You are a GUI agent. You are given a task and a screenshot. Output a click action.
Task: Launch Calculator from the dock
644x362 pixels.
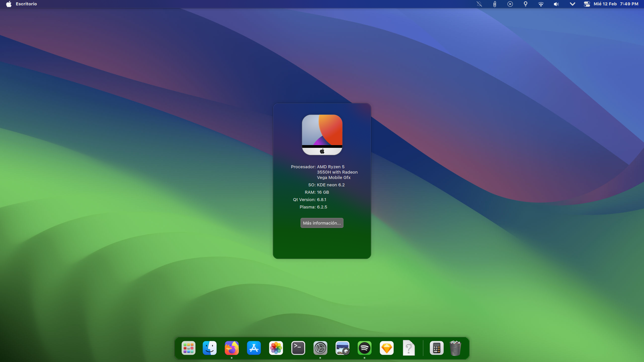[x=437, y=348]
